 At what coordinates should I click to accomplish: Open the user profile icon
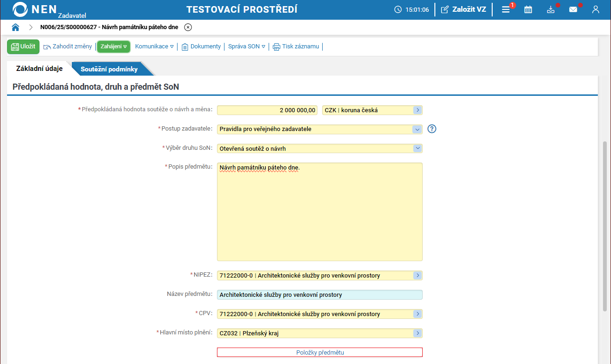click(x=596, y=9)
